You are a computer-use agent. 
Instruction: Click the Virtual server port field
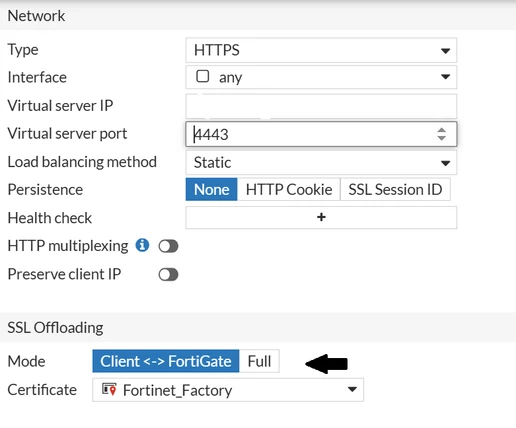[x=321, y=134]
